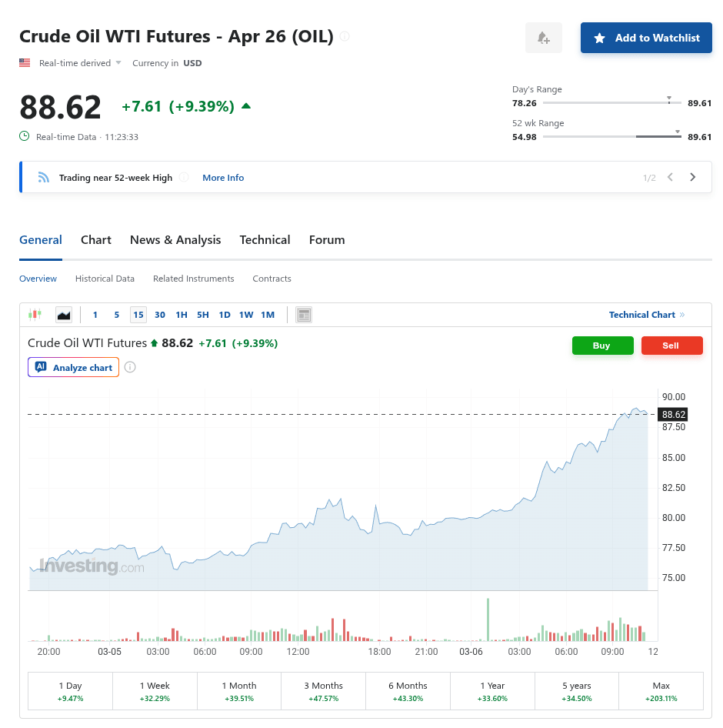Select 1 Week performance range
The image size is (723, 728).
point(155,691)
